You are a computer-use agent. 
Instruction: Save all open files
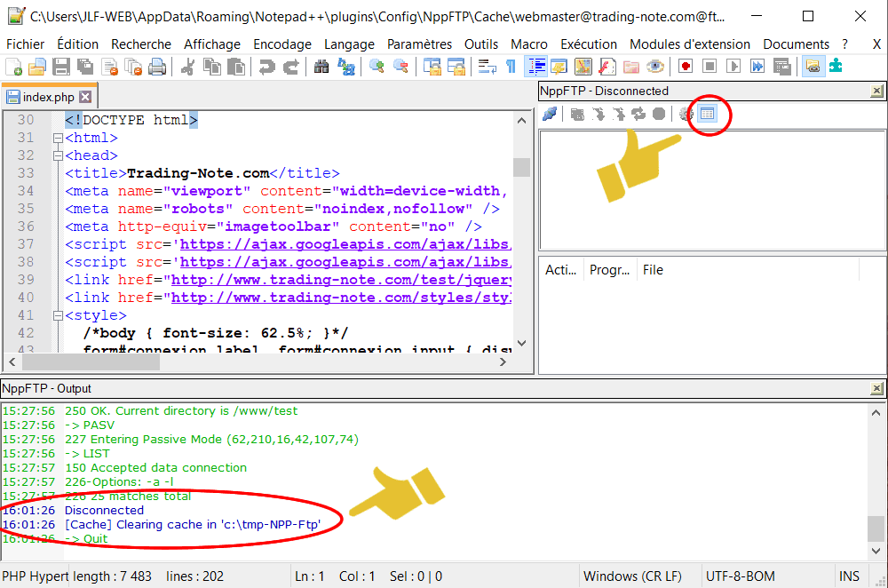[85, 67]
